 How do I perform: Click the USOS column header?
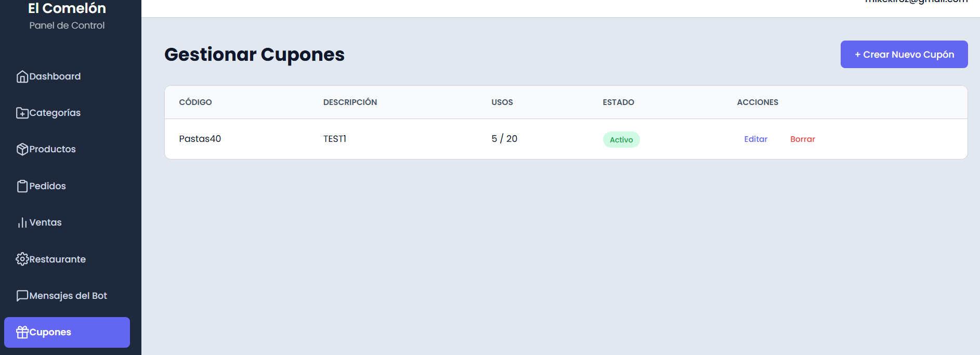(x=502, y=102)
